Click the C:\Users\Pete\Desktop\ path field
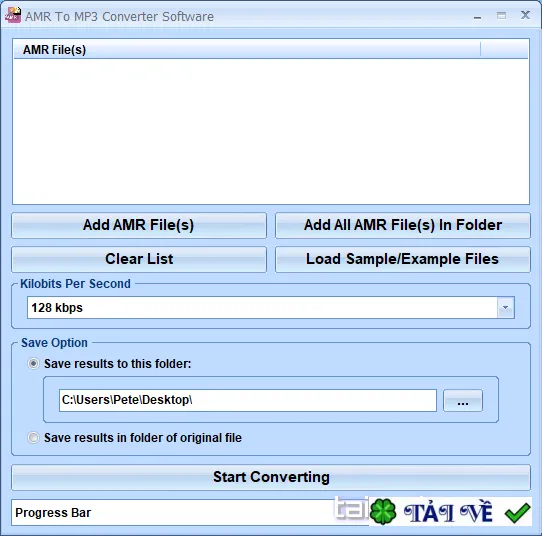542x536 pixels. pos(247,401)
